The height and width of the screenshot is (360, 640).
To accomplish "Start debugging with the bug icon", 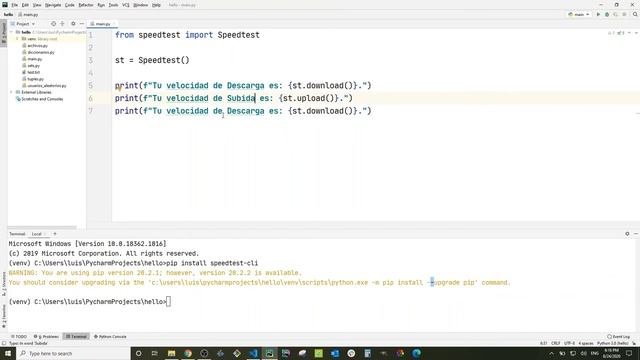I will [x=607, y=14].
